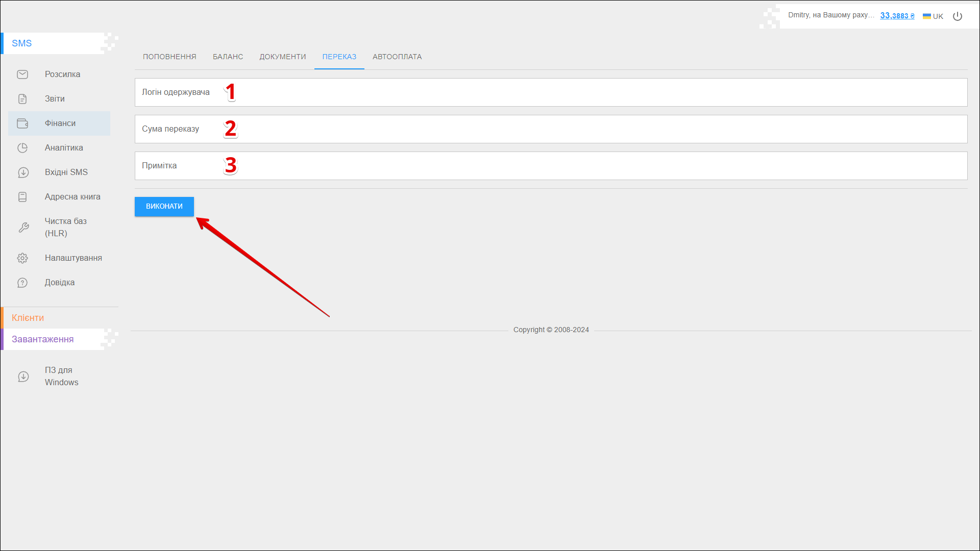
Task: Focus the Логін одержувача input field
Action: pos(551,92)
